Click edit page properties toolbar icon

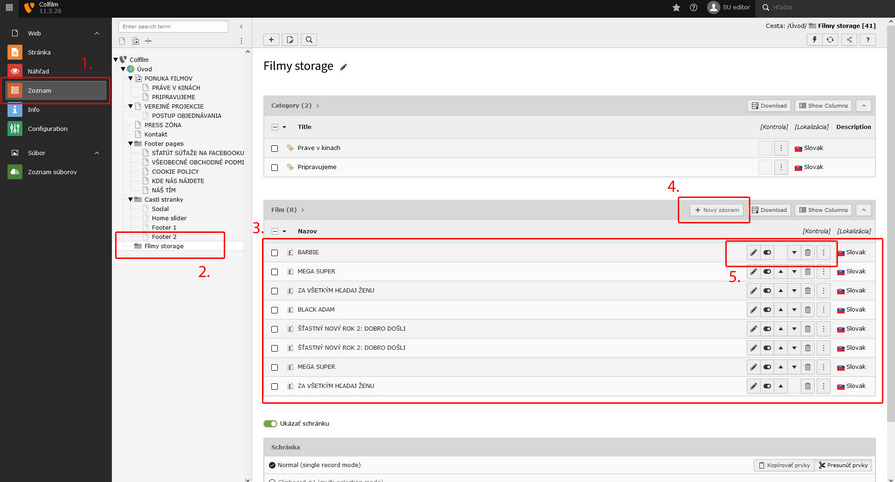(290, 40)
